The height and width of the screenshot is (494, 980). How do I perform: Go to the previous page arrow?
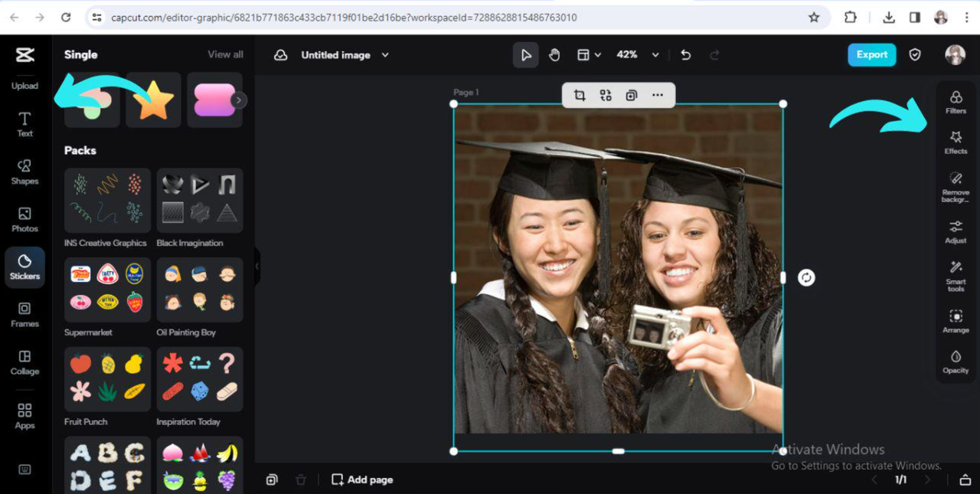[x=875, y=479]
